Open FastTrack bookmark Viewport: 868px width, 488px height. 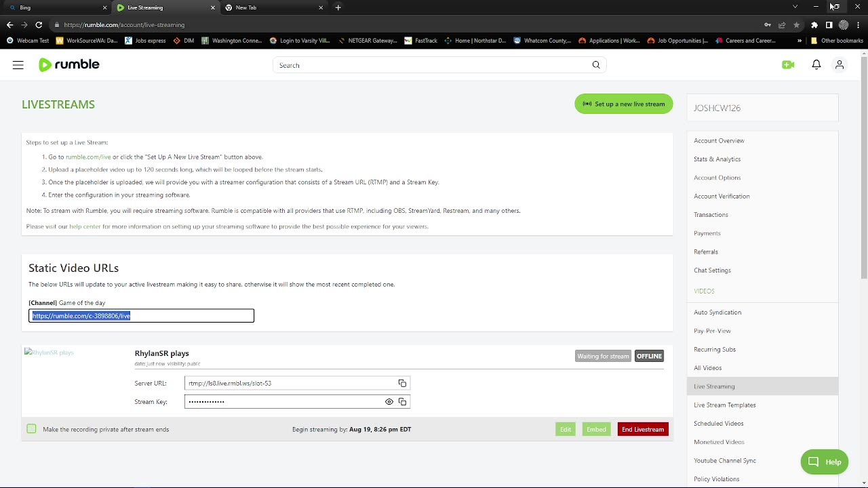pyautogui.click(x=420, y=41)
